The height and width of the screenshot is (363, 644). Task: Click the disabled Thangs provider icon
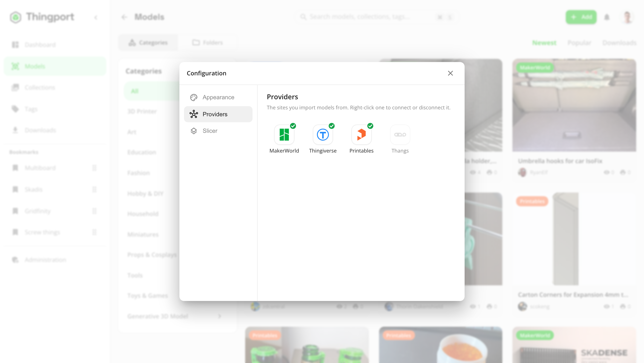[x=400, y=135]
